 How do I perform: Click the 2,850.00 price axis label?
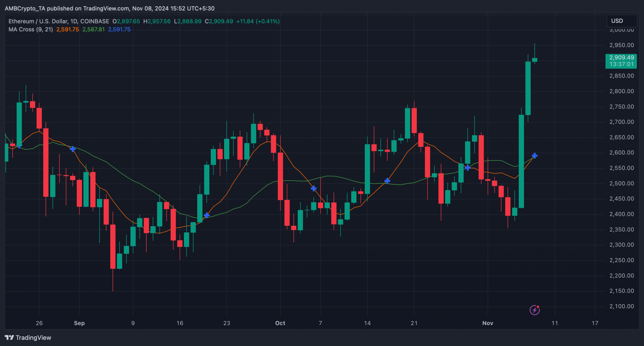tap(622, 76)
